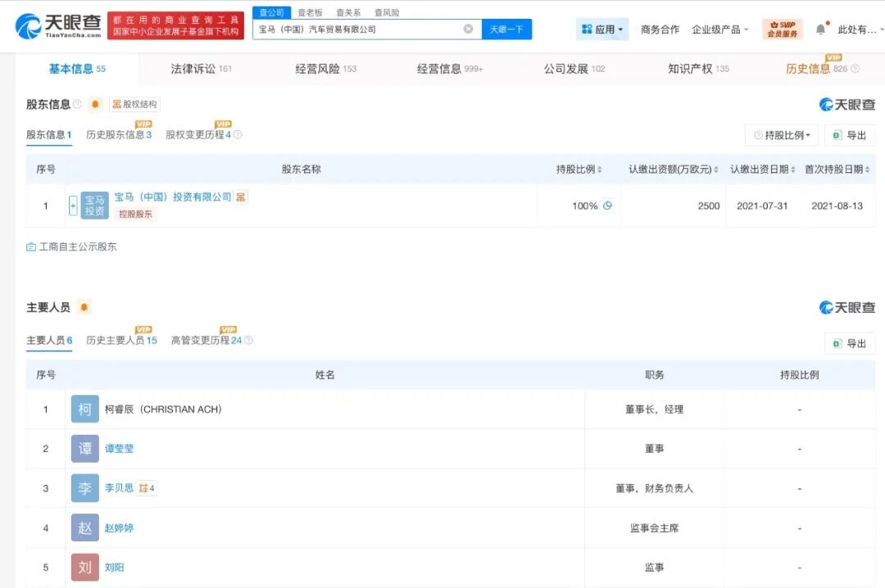This screenshot has height=588, width=885.
Task: Expand the 此处有 account menu
Action: click(859, 29)
